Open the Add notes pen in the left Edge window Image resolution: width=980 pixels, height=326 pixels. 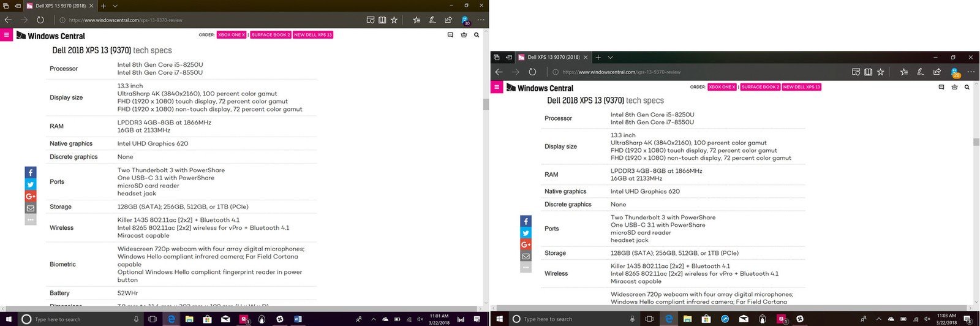coord(432,20)
